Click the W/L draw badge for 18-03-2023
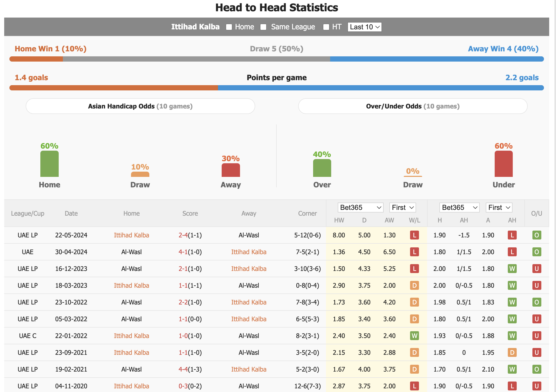Screen dimensions: 556x392 click(415, 285)
